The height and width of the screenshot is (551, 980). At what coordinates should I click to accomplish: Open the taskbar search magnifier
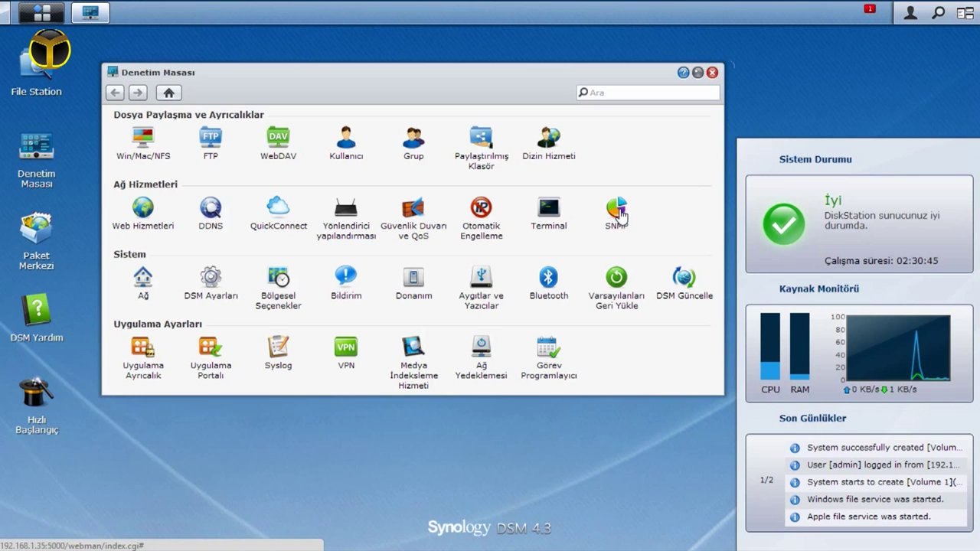pos(938,12)
